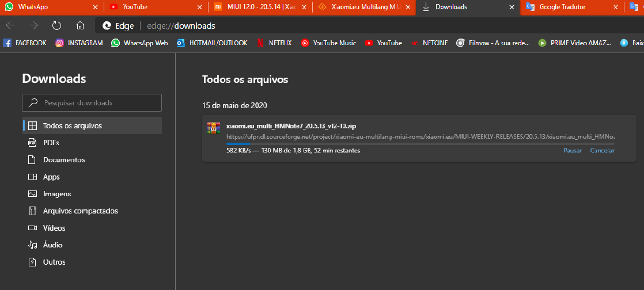The width and height of the screenshot is (644, 290).
Task: Open the YouTube bookmark in favorites bar
Action: [x=383, y=43]
